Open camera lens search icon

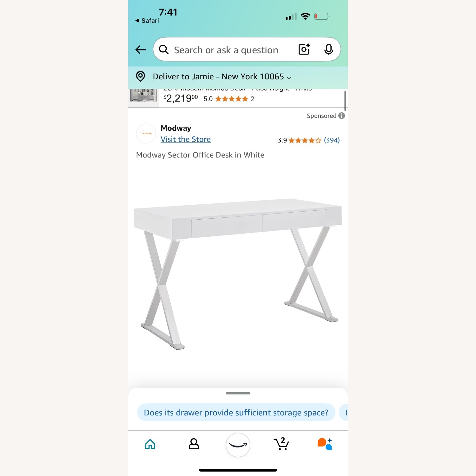[304, 49]
